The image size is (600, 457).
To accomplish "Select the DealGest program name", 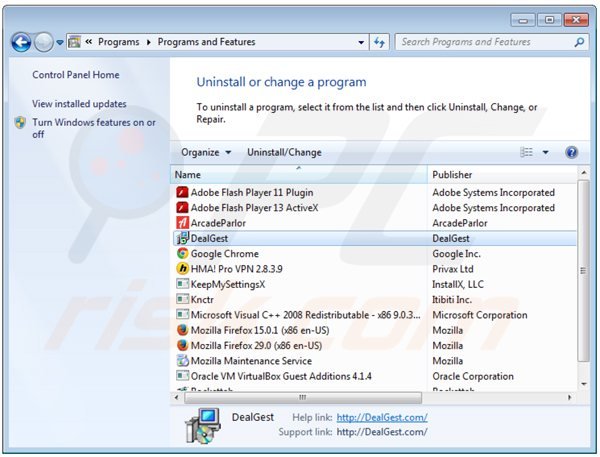I will click(209, 238).
